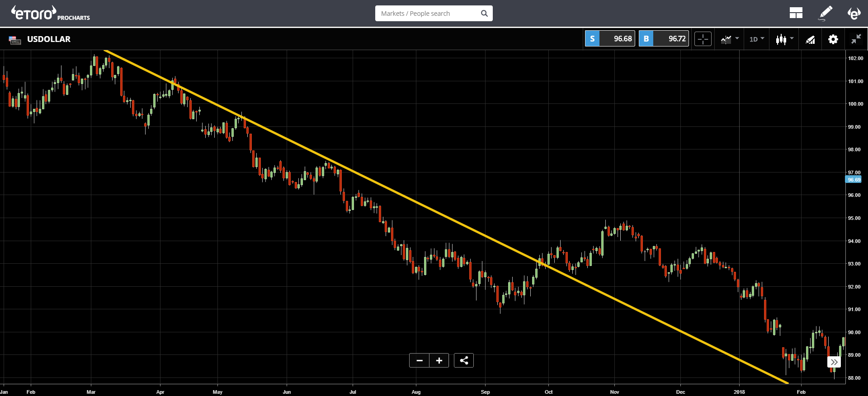Image resolution: width=868 pixels, height=396 pixels.
Task: Click the share chart button
Action: (464, 360)
